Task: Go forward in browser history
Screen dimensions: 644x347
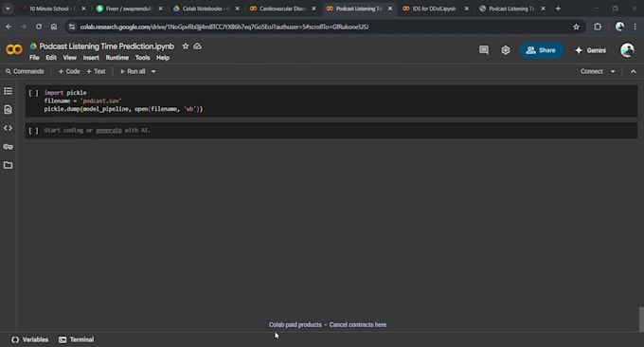Action: coord(24,27)
